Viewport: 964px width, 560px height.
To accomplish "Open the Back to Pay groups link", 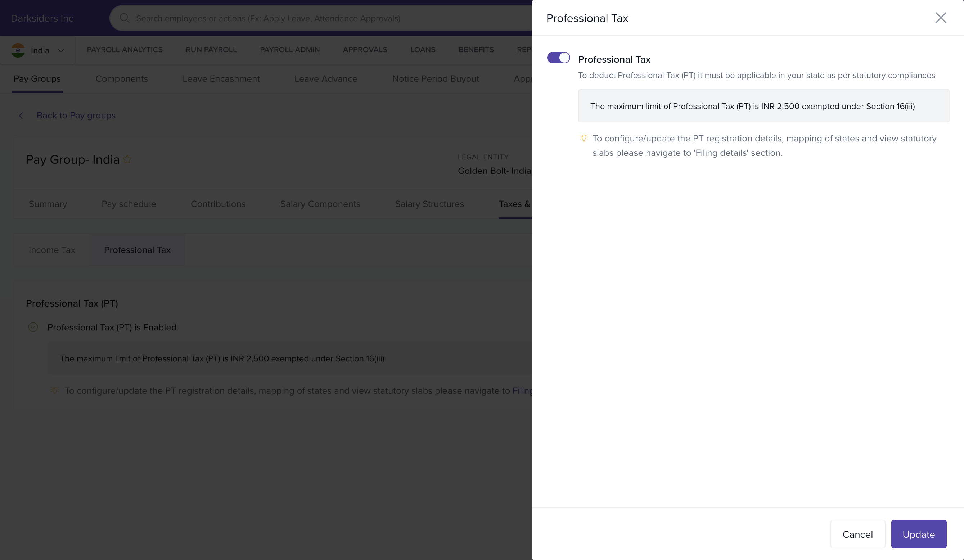I will pos(76,116).
